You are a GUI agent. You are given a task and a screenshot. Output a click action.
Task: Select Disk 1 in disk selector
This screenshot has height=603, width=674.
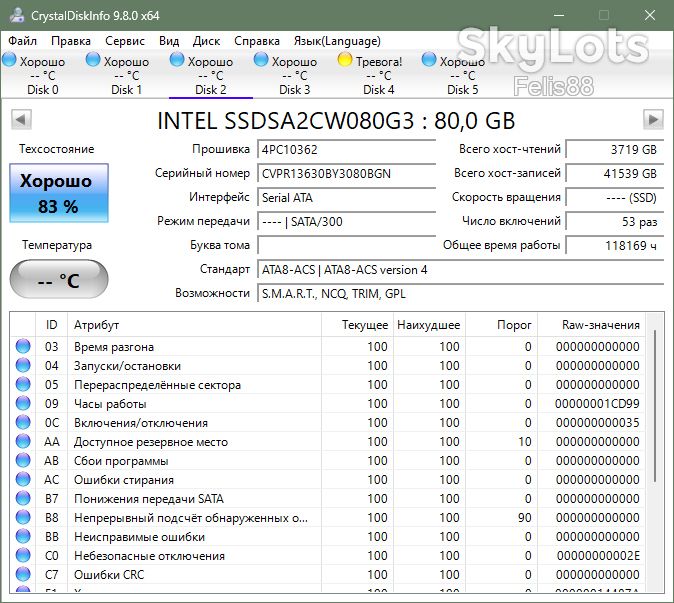point(126,74)
